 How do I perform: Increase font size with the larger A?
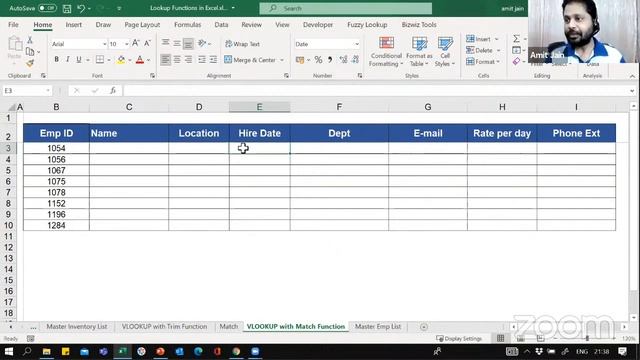136,43
